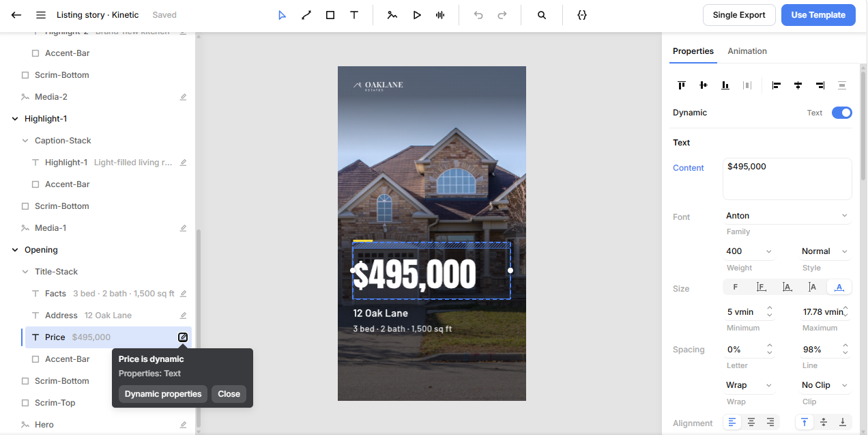Open the audio waveform tool
The height and width of the screenshot is (435, 868).
coord(440,15)
